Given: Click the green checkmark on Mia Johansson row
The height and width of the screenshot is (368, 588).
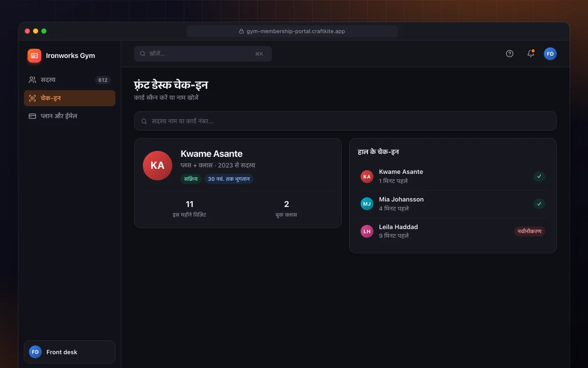Looking at the screenshot, I should (539, 204).
